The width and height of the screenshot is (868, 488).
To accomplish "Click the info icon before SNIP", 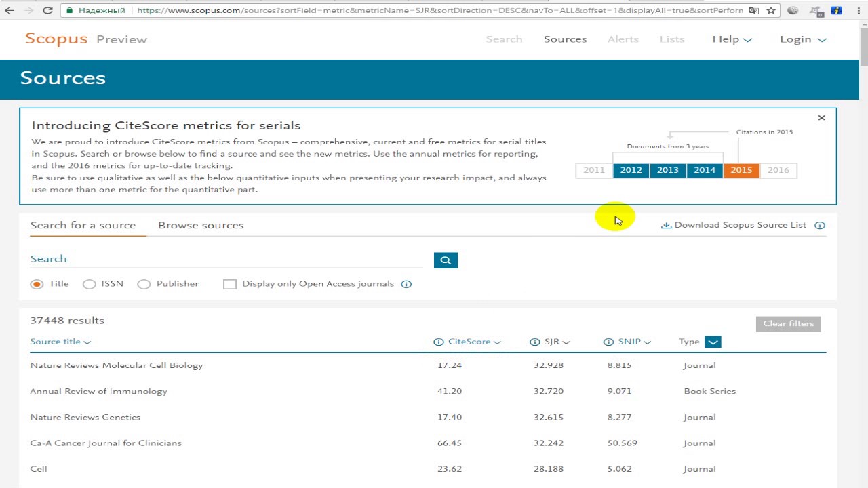I will (x=608, y=342).
